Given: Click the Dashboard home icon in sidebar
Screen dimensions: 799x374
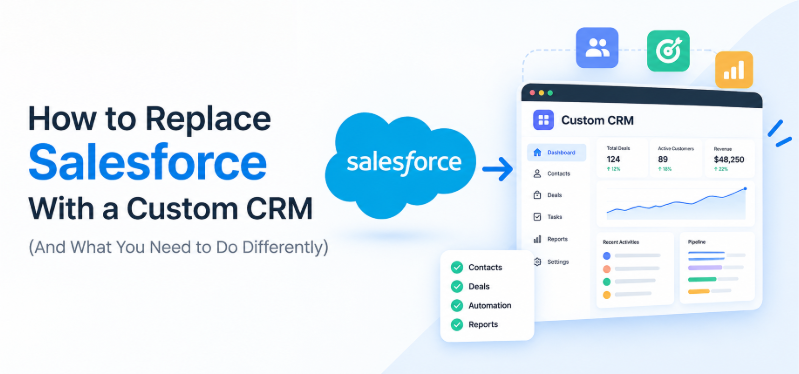Looking at the screenshot, I should click(x=537, y=152).
